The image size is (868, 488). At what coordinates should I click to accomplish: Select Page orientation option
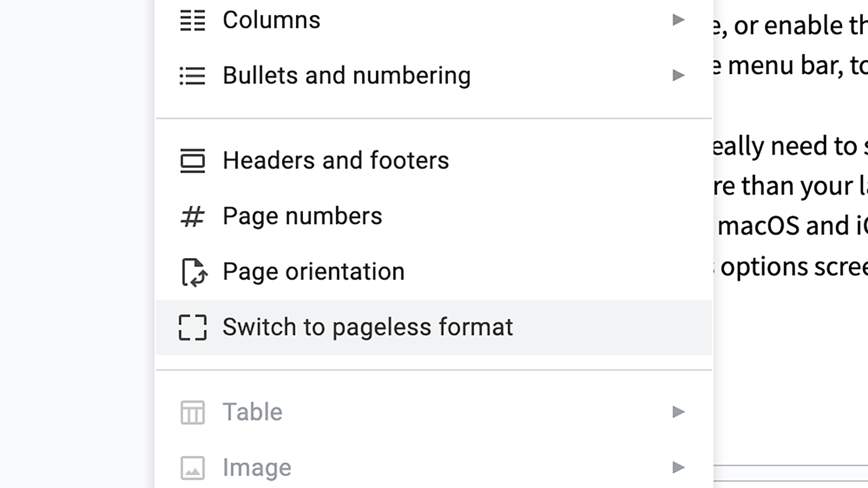313,272
